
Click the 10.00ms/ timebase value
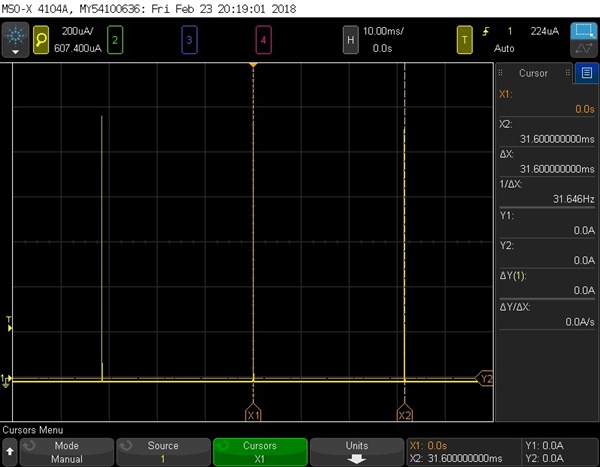pos(383,31)
